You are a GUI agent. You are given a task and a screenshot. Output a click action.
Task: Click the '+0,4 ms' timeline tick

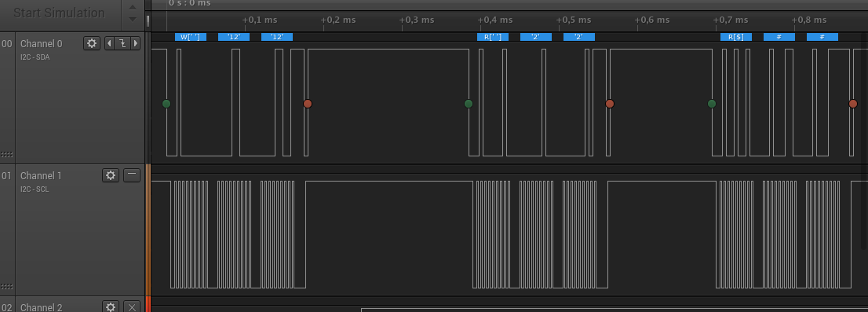click(x=495, y=20)
